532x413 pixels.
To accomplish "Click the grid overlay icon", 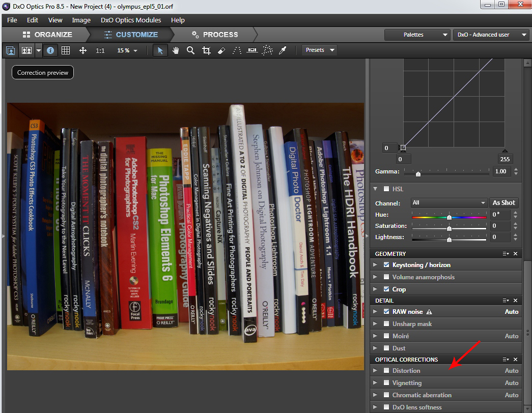I will click(66, 50).
